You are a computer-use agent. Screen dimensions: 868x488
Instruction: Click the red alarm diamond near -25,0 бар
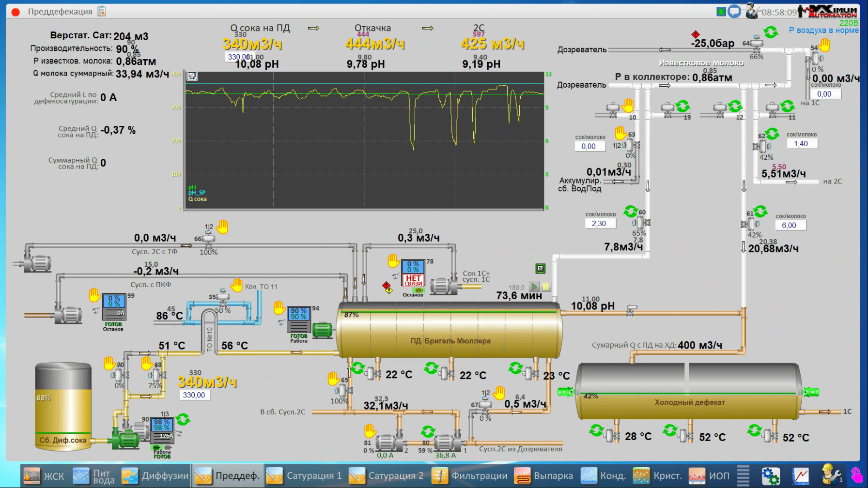696,34
